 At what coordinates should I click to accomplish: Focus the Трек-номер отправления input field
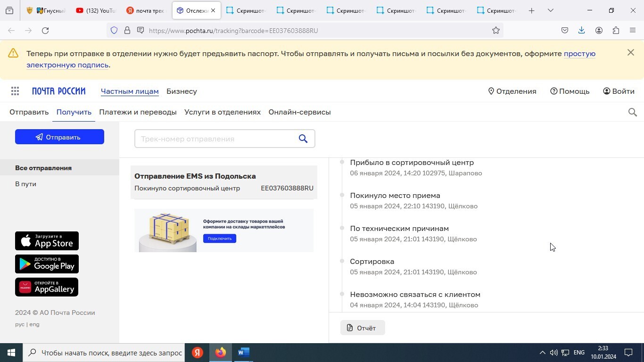[215, 139]
